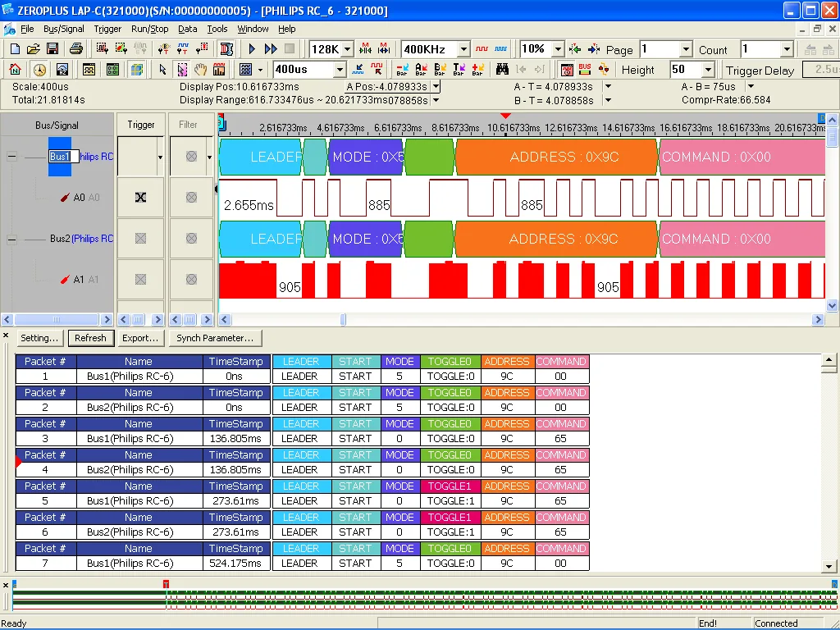
Task: Toggle A0 trigger condition X box
Action: pyautogui.click(x=140, y=197)
